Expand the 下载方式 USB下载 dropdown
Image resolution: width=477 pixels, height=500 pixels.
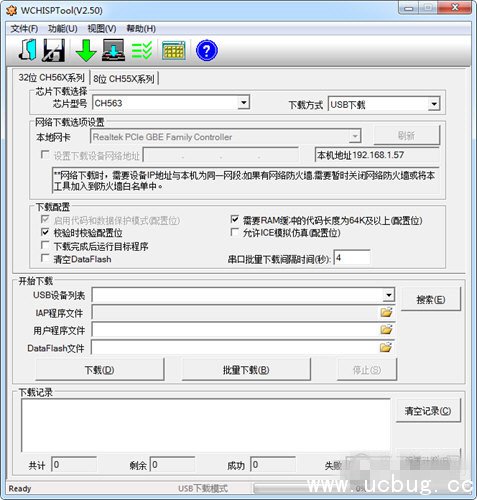tap(433, 104)
